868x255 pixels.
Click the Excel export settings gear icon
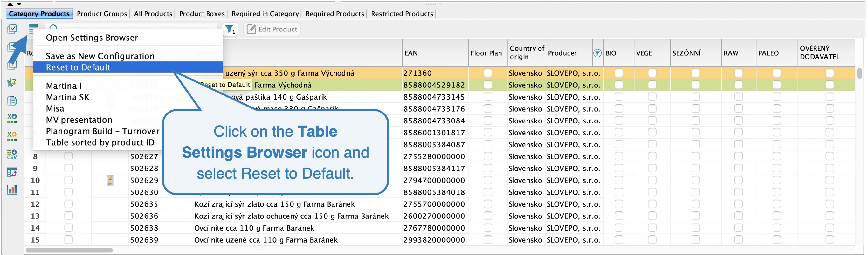[12, 136]
